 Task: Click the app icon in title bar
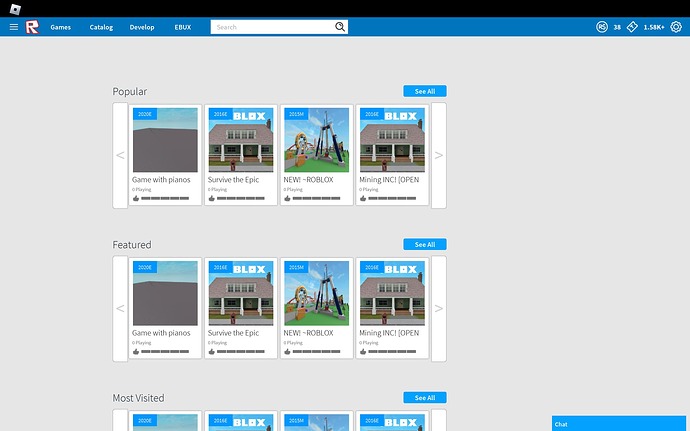pos(15,9)
